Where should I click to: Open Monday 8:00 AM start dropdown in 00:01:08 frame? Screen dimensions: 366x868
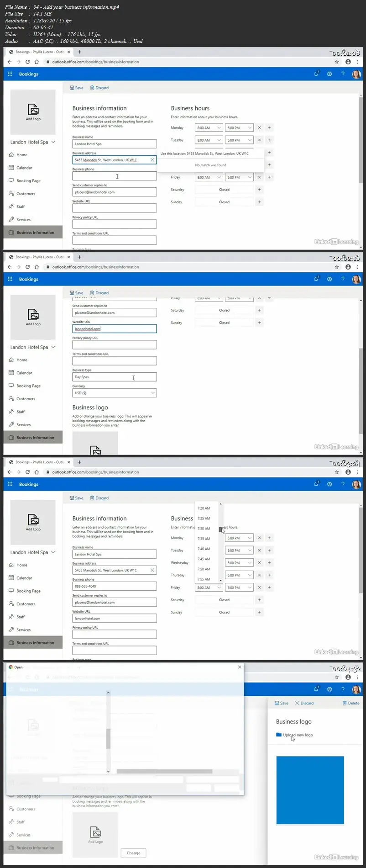click(209, 128)
